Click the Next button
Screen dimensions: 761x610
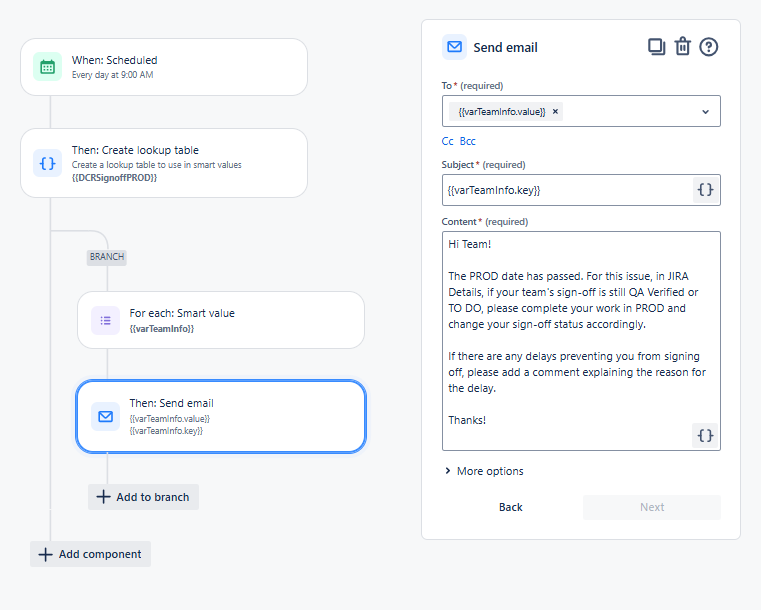652,507
